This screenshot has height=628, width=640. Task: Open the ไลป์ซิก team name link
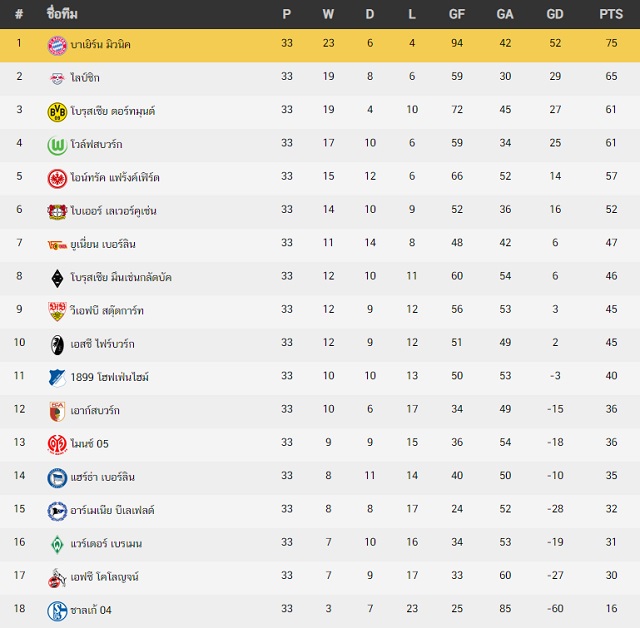tap(85, 78)
